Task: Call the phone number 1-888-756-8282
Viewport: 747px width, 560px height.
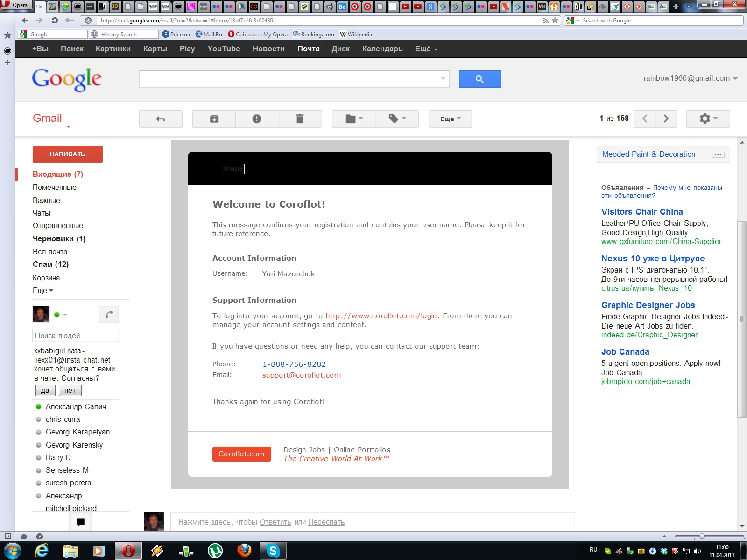Action: click(x=294, y=364)
